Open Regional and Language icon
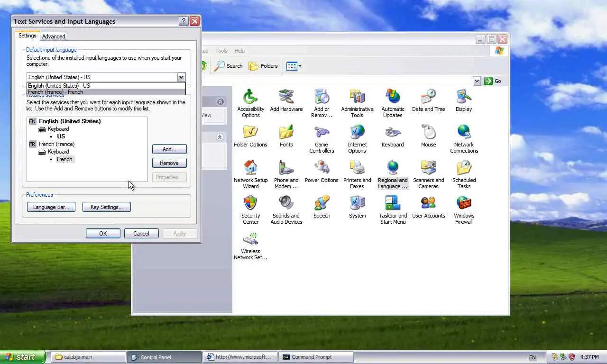The image size is (607, 364). pos(393,174)
